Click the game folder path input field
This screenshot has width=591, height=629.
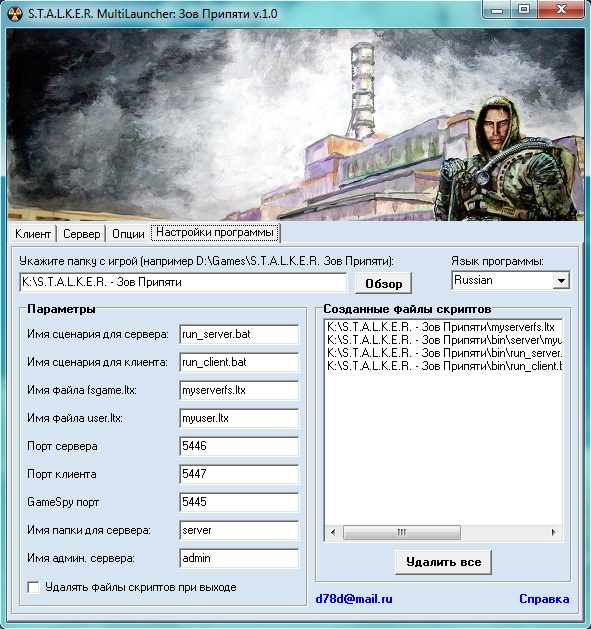[183, 282]
